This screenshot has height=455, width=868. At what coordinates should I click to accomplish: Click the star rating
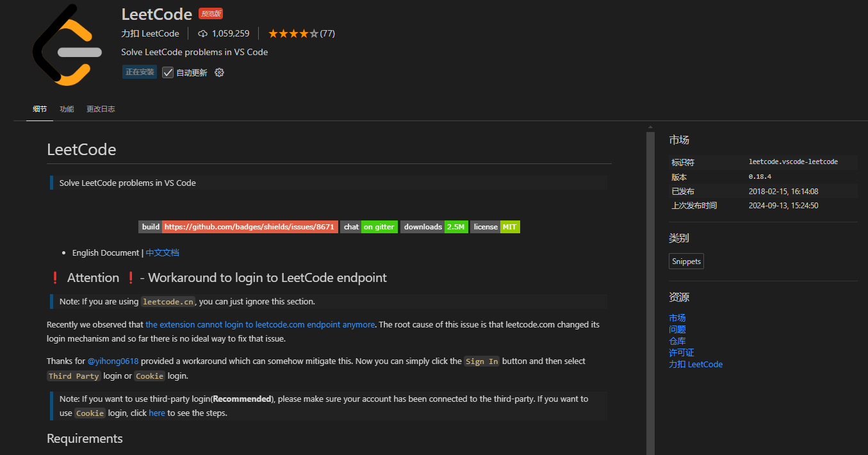tap(293, 33)
